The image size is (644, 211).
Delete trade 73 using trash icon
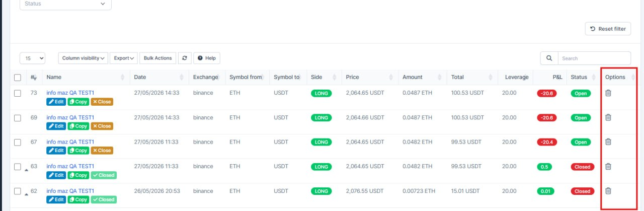(x=608, y=93)
